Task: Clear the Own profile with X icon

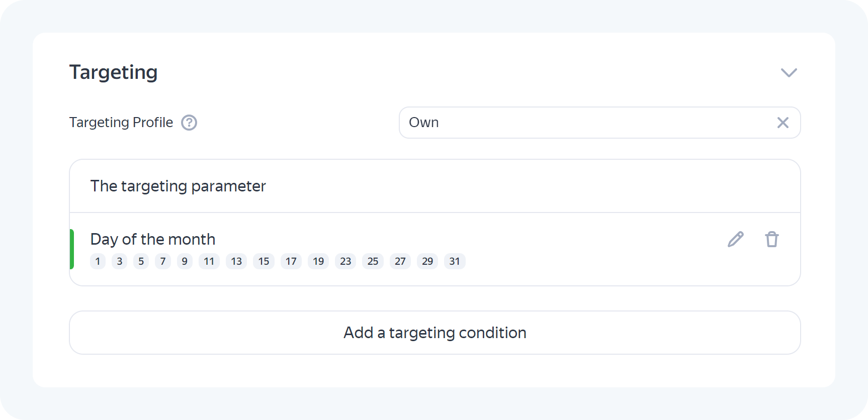Action: pyautogui.click(x=783, y=123)
